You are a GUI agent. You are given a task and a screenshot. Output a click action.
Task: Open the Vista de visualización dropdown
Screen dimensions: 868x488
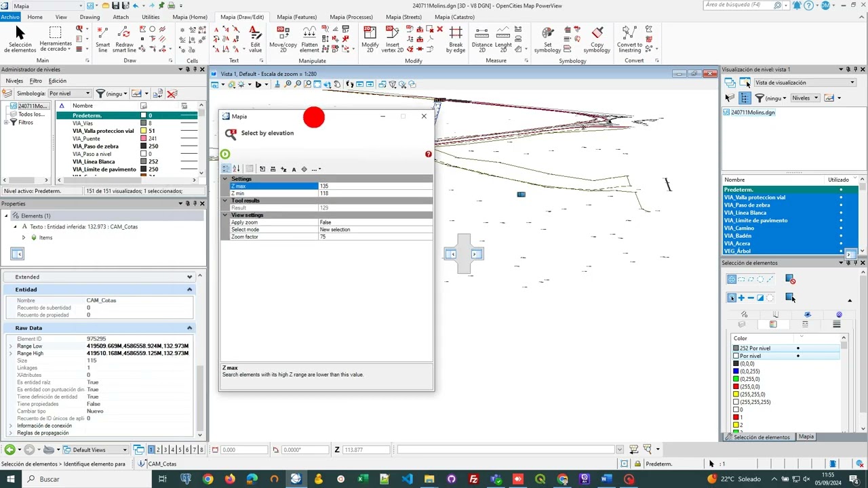805,83
